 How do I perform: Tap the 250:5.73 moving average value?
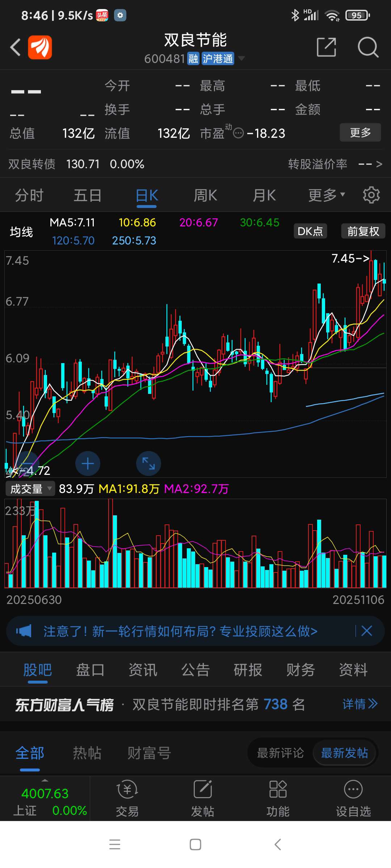tap(134, 241)
